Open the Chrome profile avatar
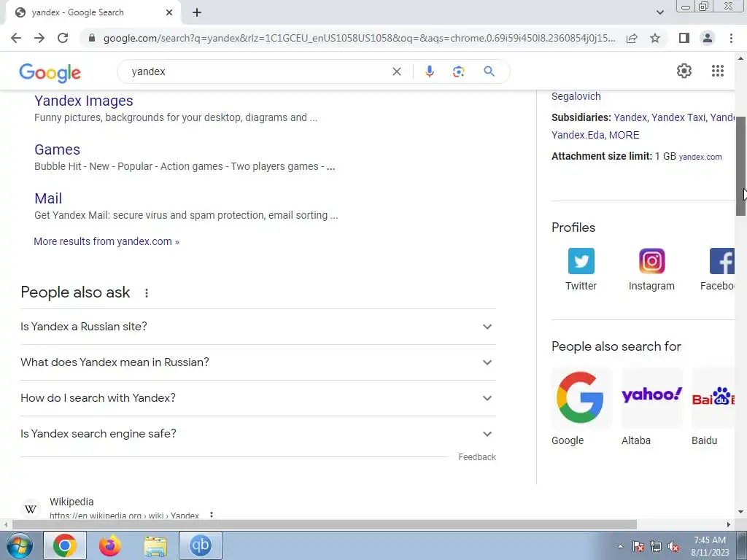This screenshot has height=560, width=747. tap(708, 38)
